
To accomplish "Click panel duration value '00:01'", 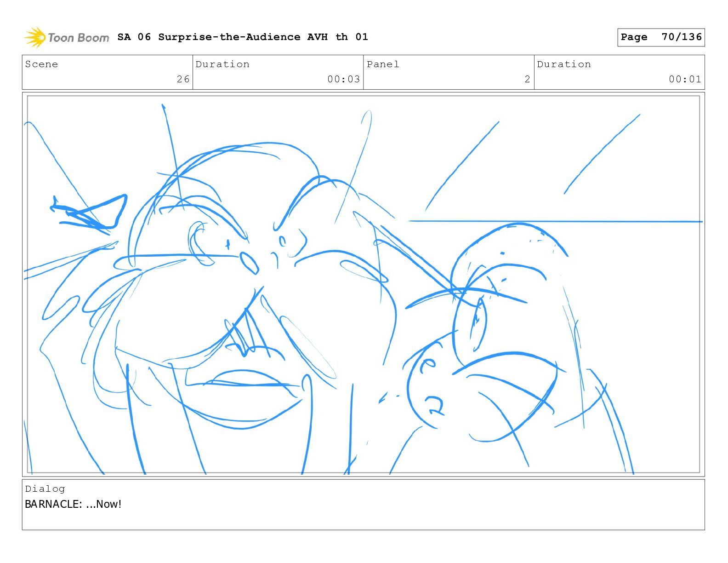I will [685, 79].
